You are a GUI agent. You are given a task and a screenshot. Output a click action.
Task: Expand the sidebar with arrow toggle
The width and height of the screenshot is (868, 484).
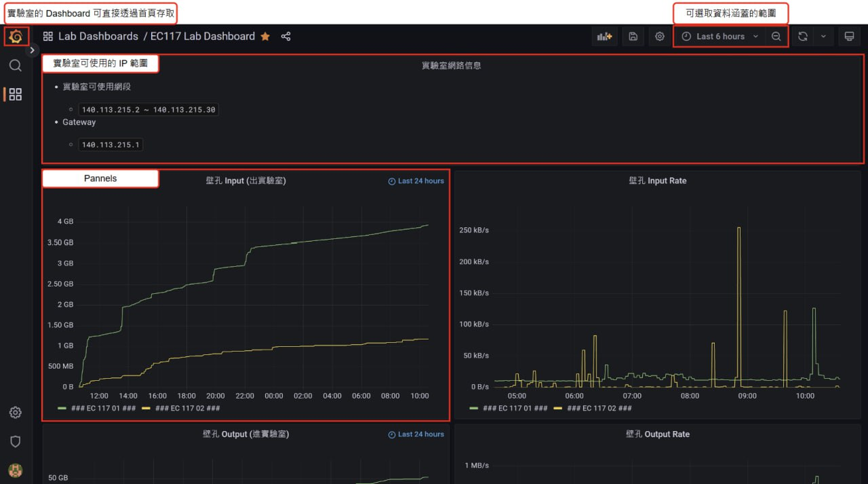click(x=33, y=50)
